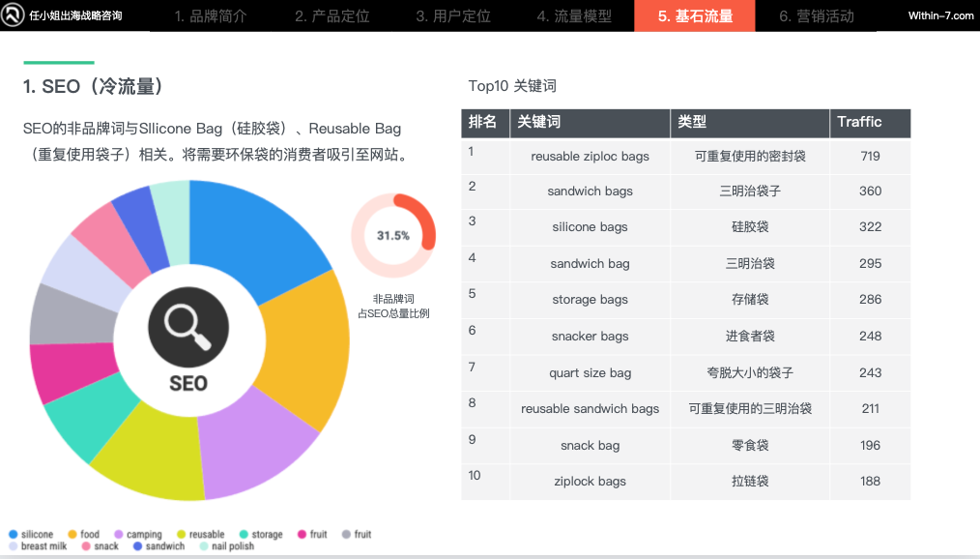This screenshot has width=980, height=559.
Task: Click the 任小姐出海战略咨询 brand name
Action: point(75,15)
